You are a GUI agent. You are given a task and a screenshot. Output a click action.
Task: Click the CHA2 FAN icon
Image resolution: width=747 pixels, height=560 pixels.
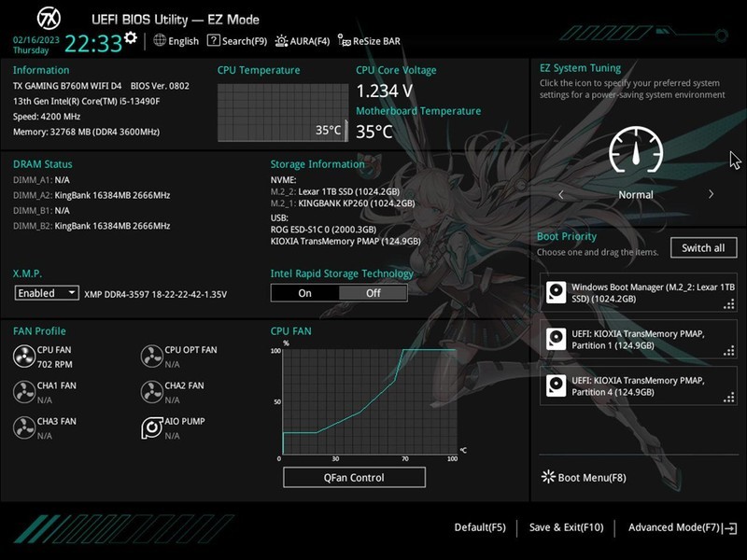pos(152,392)
